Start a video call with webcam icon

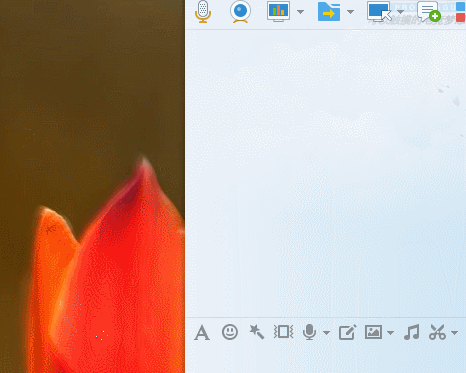click(x=240, y=12)
